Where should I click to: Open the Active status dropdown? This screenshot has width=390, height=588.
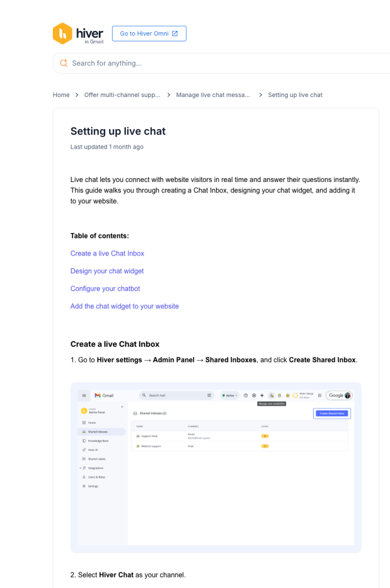[x=229, y=395]
